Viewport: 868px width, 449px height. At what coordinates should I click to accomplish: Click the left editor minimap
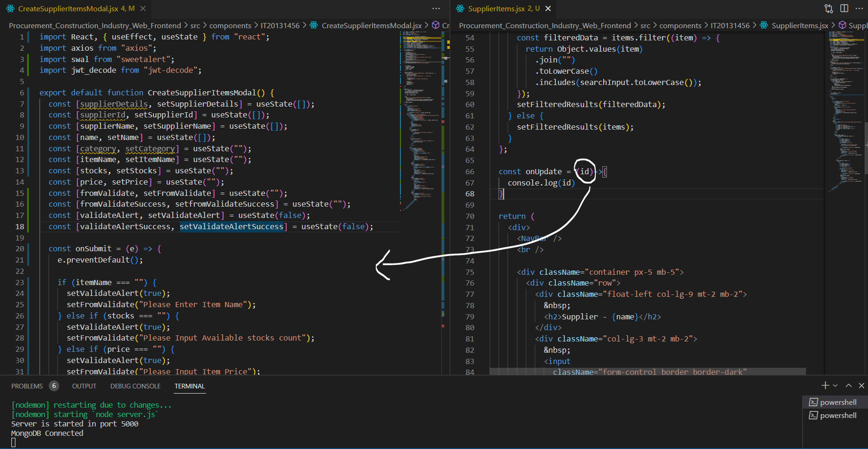tap(422, 122)
